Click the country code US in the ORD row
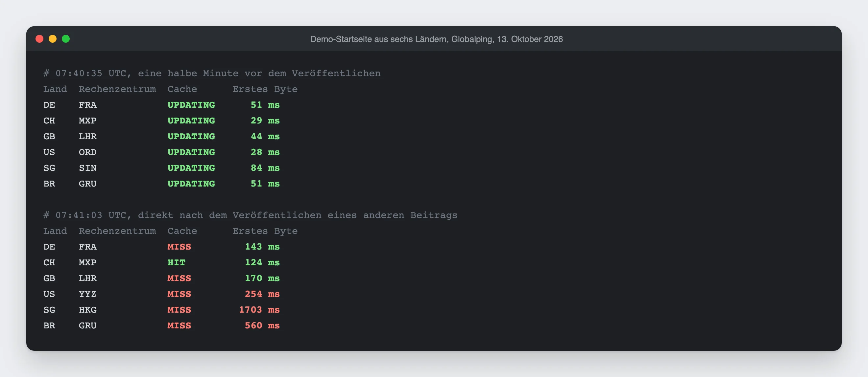 (49, 152)
